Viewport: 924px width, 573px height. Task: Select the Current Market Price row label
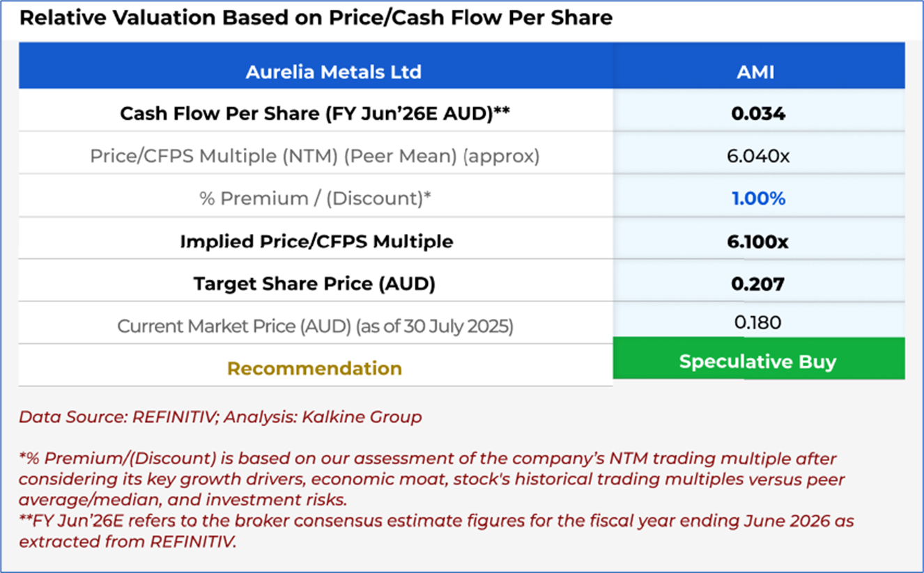point(315,326)
